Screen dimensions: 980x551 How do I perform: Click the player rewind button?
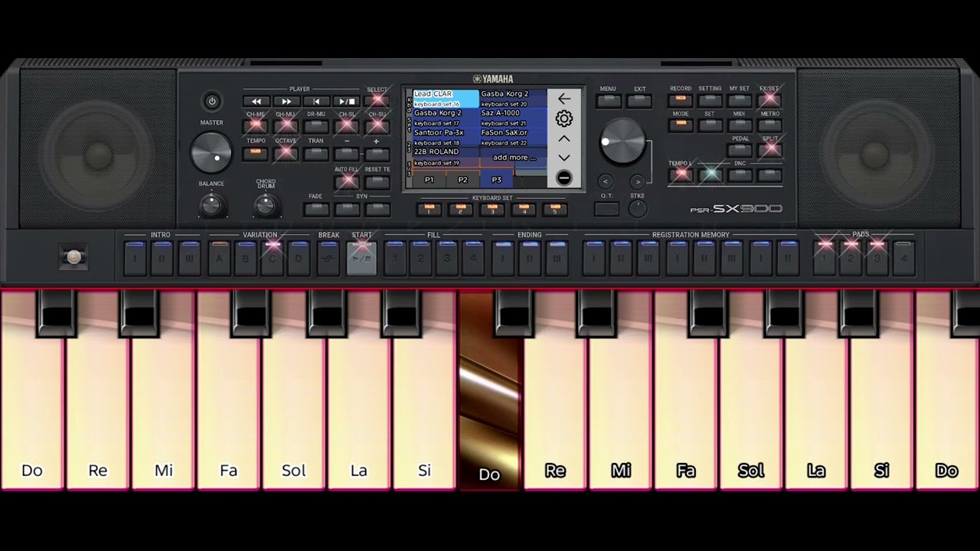pos(256,101)
